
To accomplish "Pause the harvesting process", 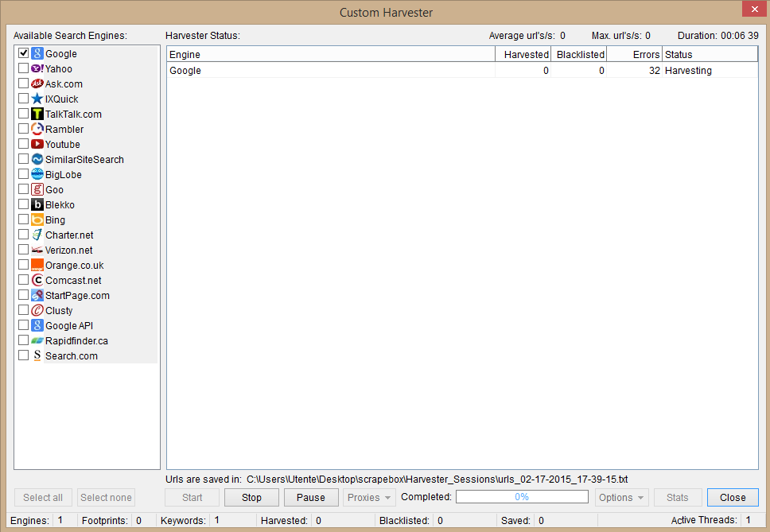I will tap(311, 498).
